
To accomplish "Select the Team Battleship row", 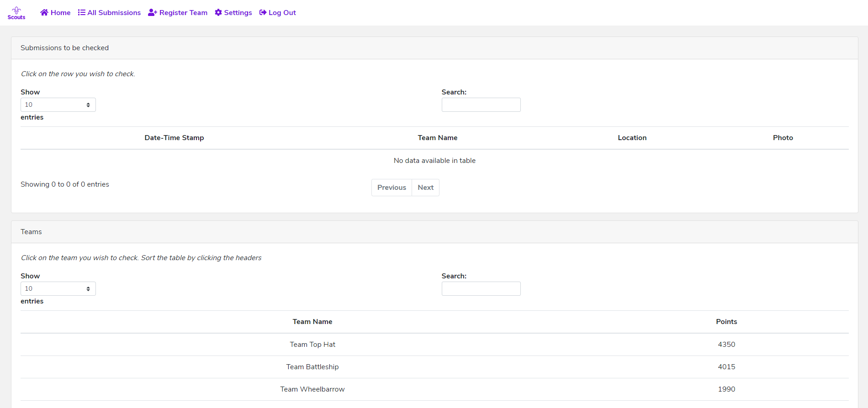I will point(312,367).
